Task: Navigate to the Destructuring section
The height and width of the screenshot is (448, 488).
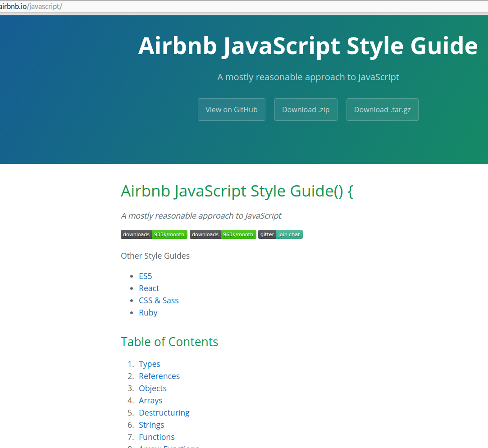Action: click(164, 412)
